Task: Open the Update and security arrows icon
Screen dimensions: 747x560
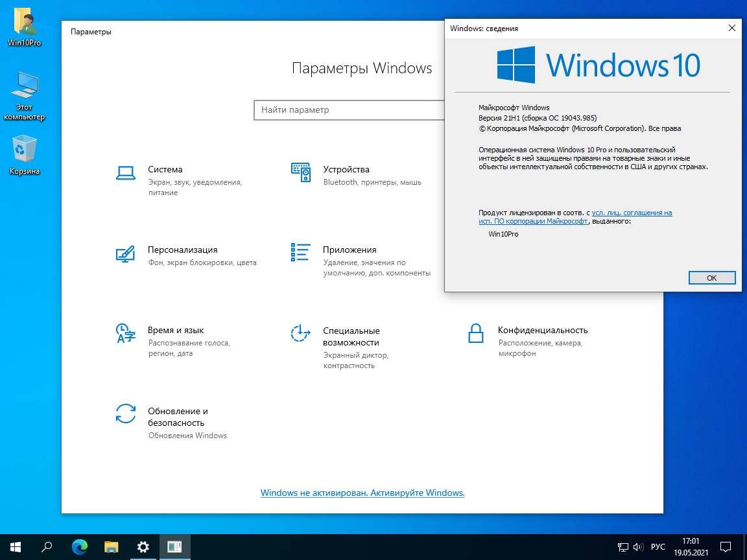Action: tap(126, 414)
